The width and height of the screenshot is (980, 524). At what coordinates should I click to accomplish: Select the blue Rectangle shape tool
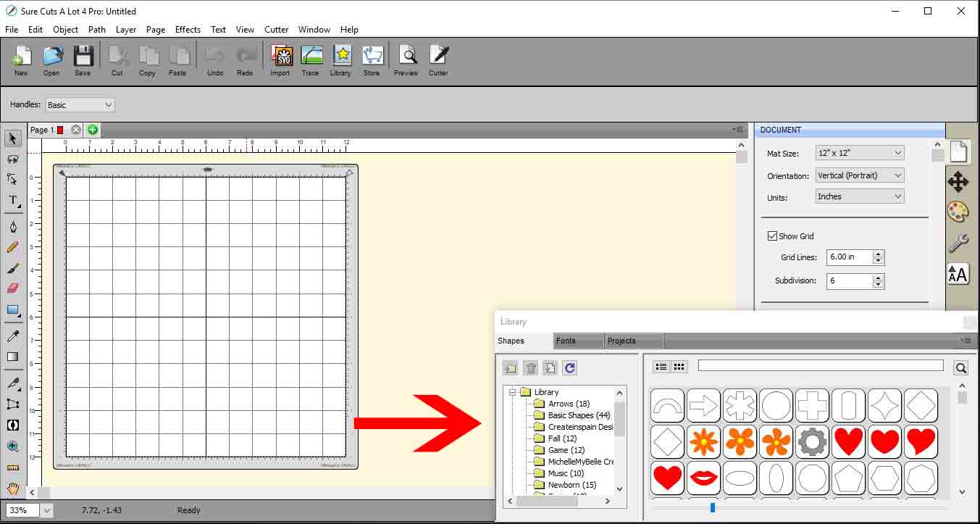(13, 310)
